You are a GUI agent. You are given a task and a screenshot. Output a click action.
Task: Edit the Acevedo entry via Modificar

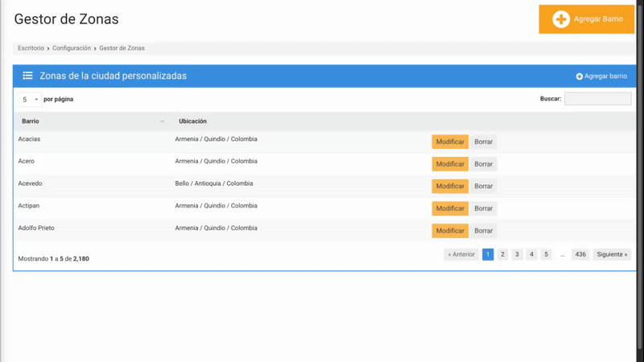click(x=450, y=186)
